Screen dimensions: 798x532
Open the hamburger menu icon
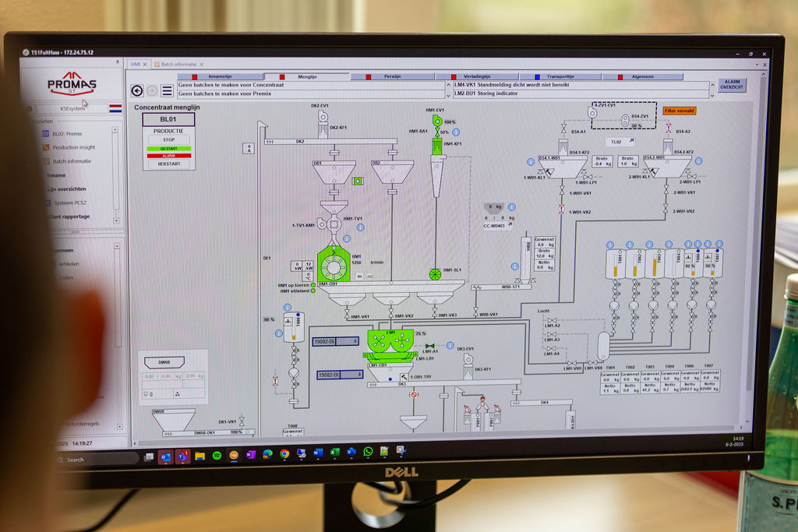pos(167,90)
